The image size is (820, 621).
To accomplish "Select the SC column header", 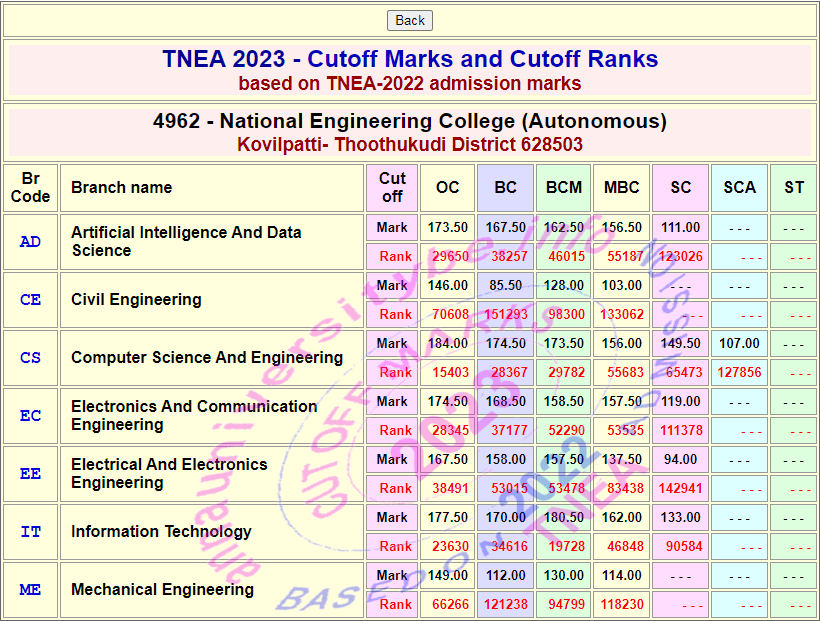I will [x=680, y=188].
